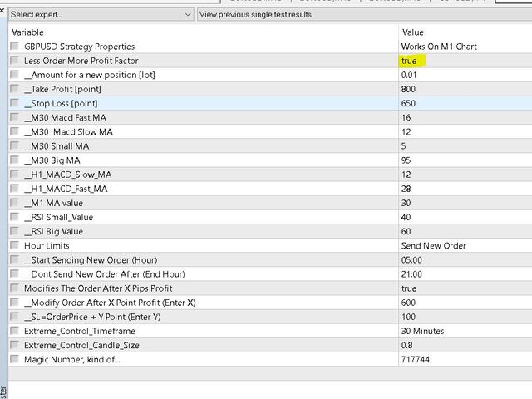Tick the Modify Order After X Point Profit checkbox
Screen dimensions: 532x399
[x=14, y=302]
